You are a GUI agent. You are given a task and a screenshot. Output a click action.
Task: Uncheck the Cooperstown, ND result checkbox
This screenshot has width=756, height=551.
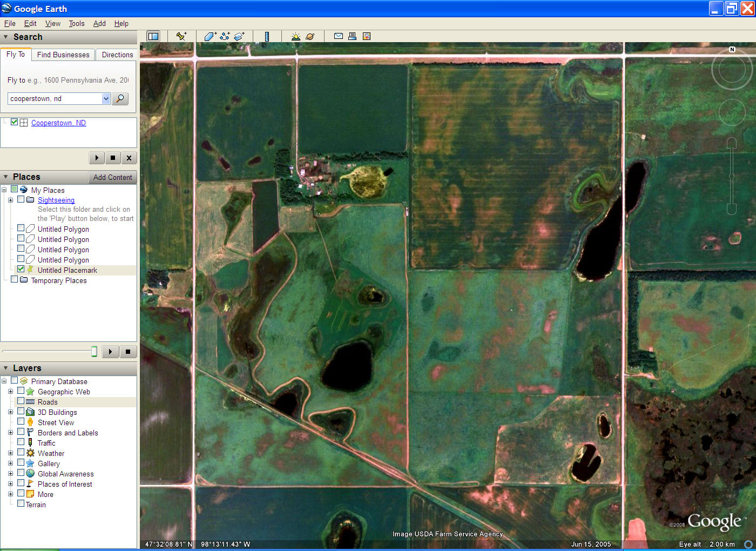coord(15,122)
